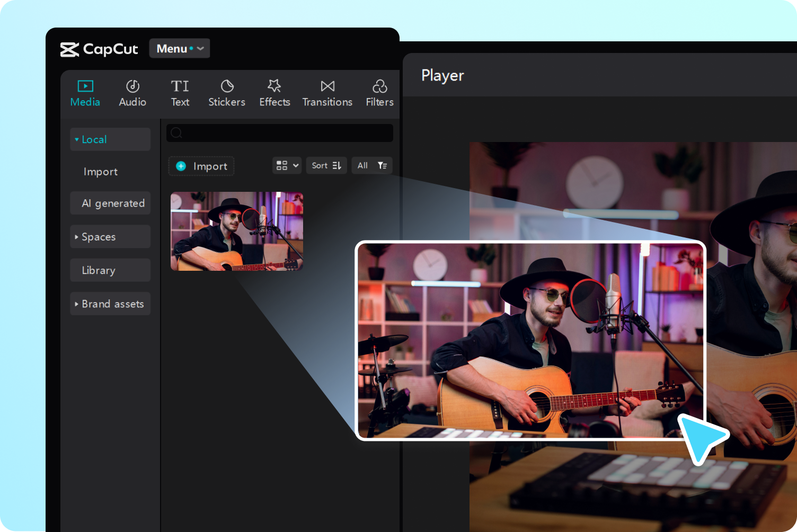Select the guitarist video thumbnail
Screen dimensions: 797x532
point(236,231)
